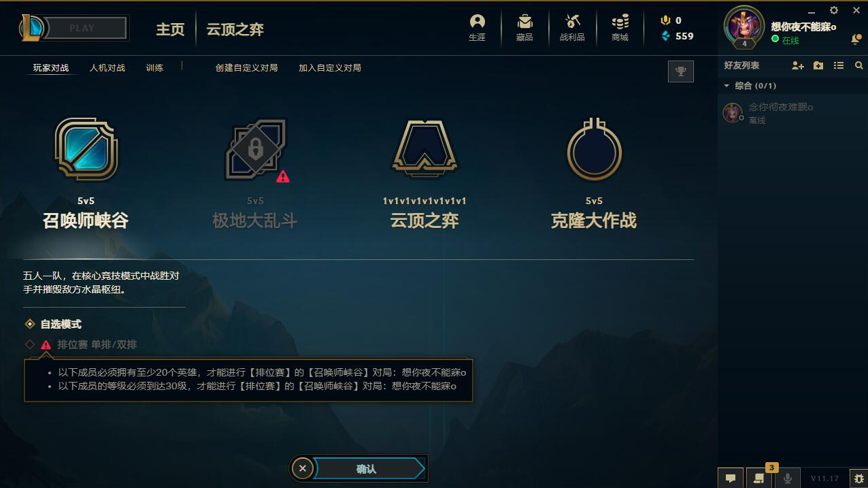868x488 pixels.
Task: Open the friends list view options icon
Action: 839,65
